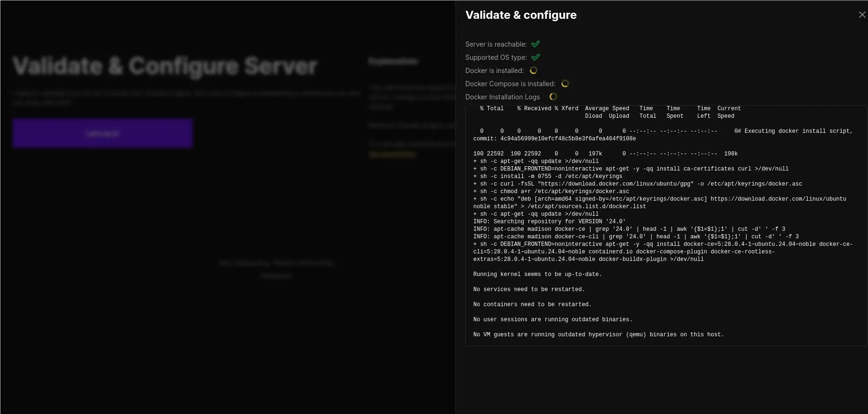
Task: Click the Docker is installed loading spinner
Action: [533, 70]
